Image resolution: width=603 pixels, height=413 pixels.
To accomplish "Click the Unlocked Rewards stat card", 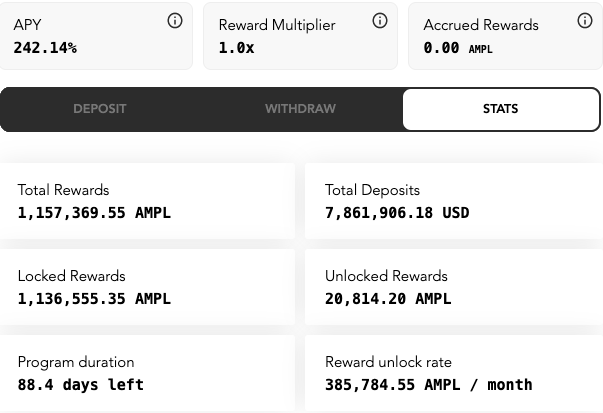I will pos(454,287).
